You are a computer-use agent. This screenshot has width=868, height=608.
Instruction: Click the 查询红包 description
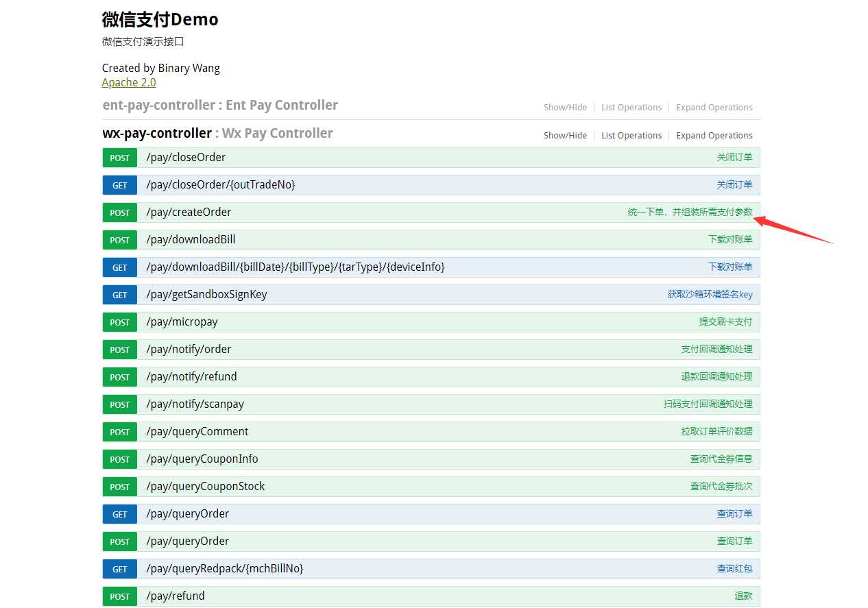(x=735, y=569)
